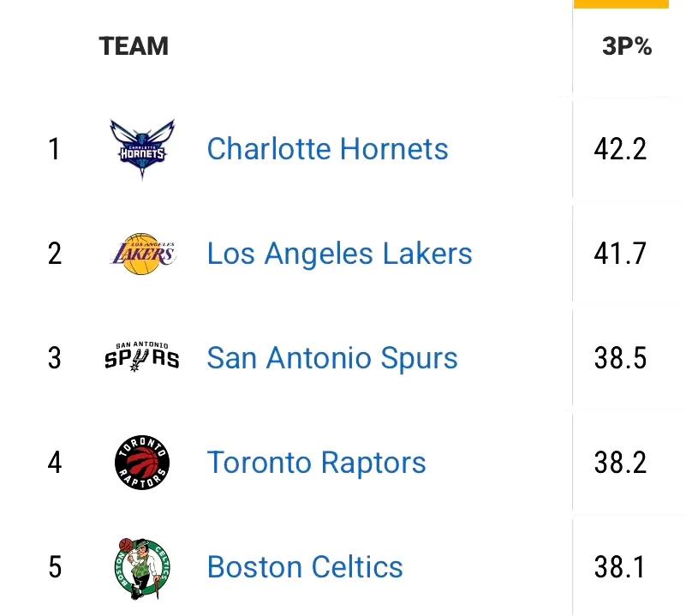Click rank number 1 in the table
This screenshot has width=686, height=616.
pos(55,149)
